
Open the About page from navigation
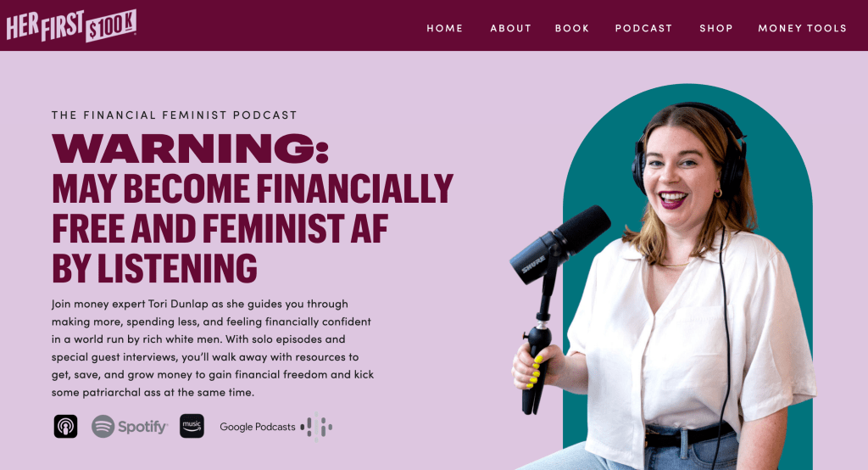(x=510, y=28)
